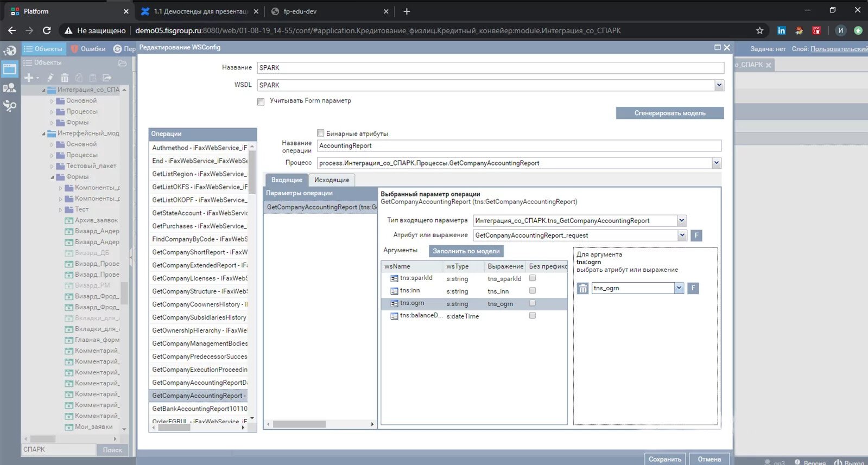
Task: Click the pencil edit icon in Objects toolbar
Action: coord(50,78)
